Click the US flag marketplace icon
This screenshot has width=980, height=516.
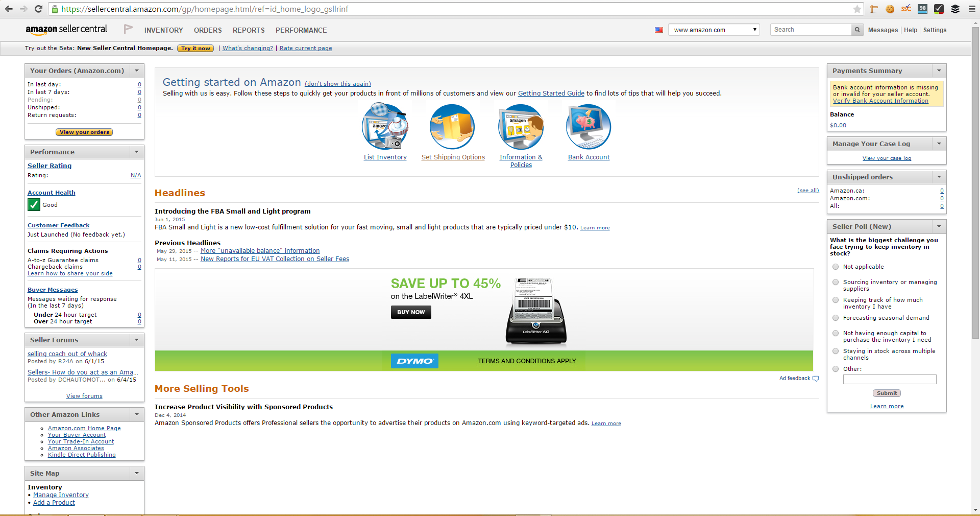(659, 30)
